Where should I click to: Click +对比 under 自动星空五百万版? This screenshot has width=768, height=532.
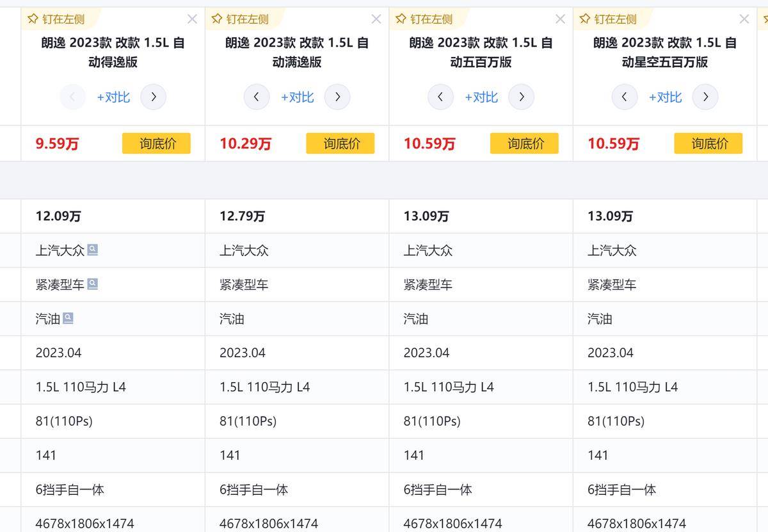[x=665, y=97]
